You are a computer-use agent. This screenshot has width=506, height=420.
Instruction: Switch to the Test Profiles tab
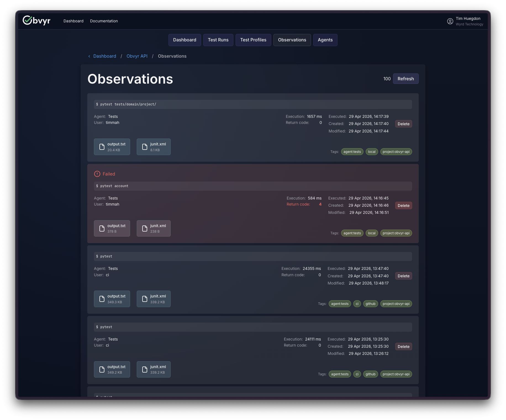pos(253,40)
